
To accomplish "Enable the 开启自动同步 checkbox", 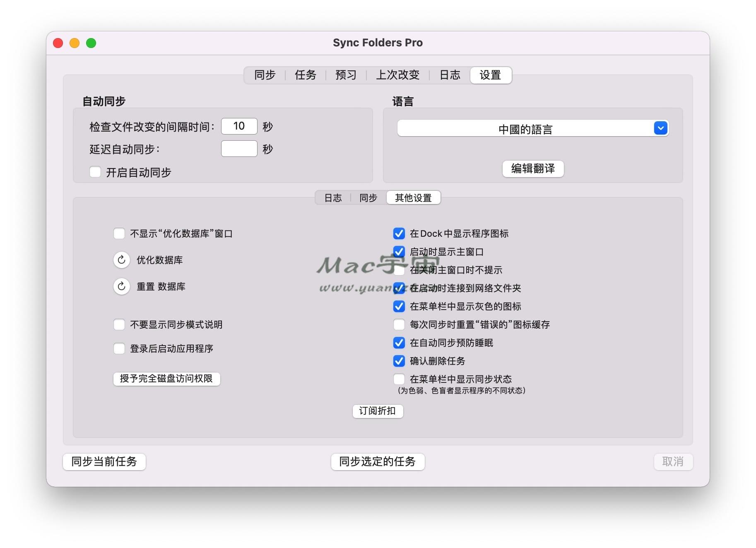I will click(95, 172).
